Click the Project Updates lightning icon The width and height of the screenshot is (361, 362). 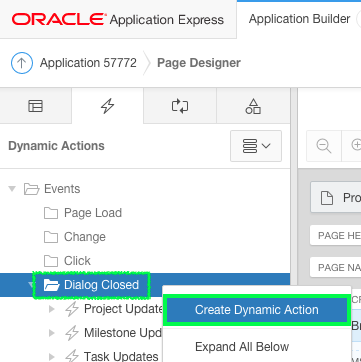click(72, 309)
